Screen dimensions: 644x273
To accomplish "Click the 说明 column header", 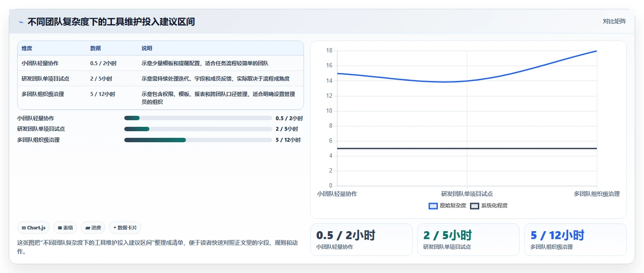I will tap(147, 48).
